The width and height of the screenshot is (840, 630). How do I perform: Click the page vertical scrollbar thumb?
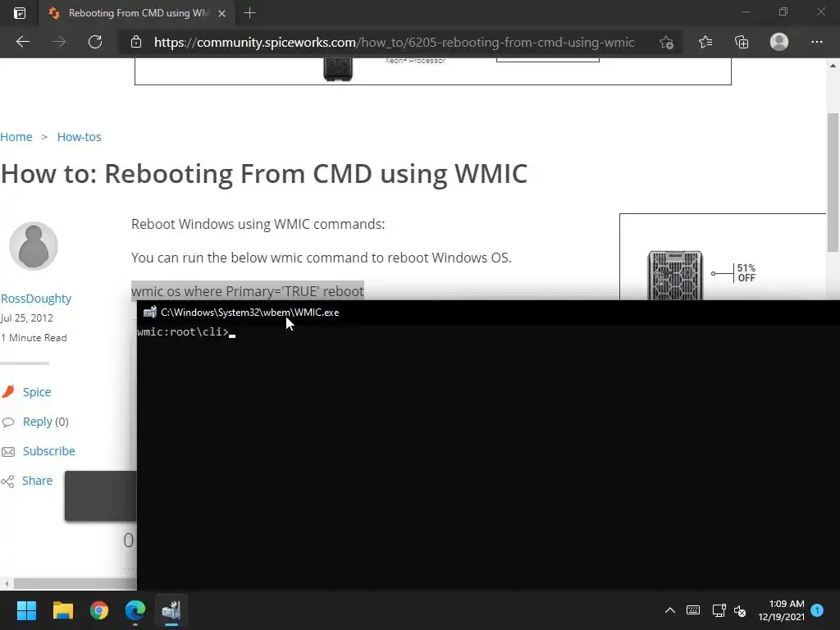click(832, 182)
